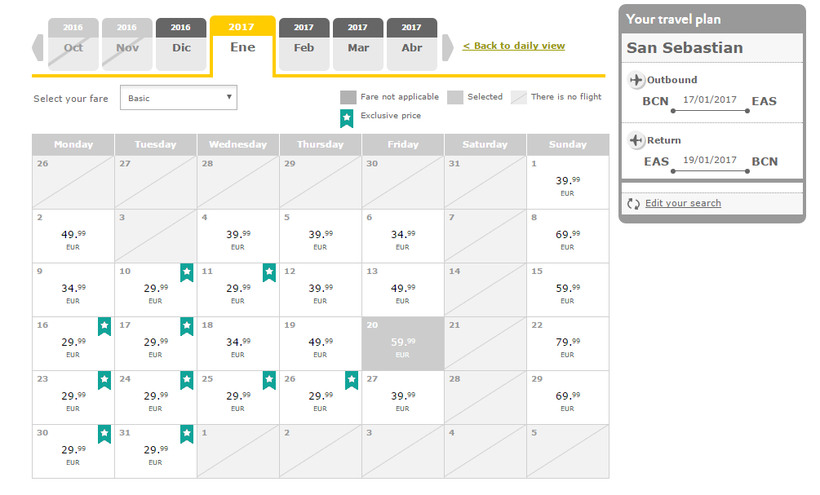Click exclusive price star on January 10
The height and width of the screenshot is (495, 820).
click(187, 272)
